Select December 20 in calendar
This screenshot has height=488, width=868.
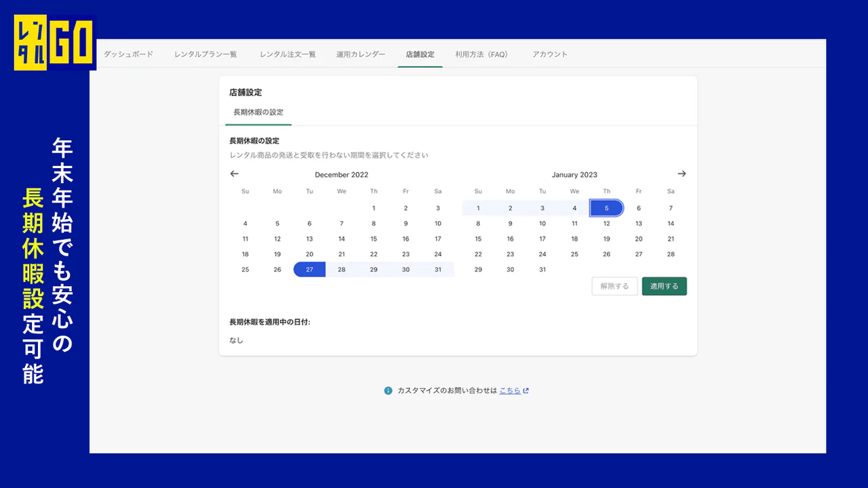309,254
